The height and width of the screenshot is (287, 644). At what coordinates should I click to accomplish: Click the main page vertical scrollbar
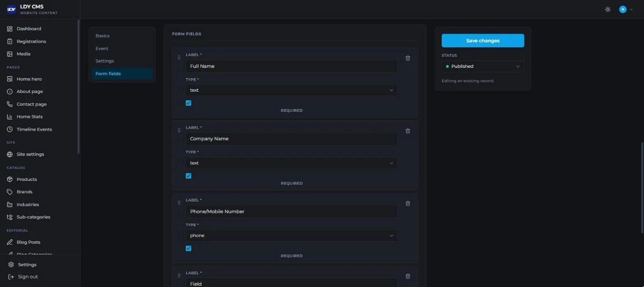pos(642,188)
